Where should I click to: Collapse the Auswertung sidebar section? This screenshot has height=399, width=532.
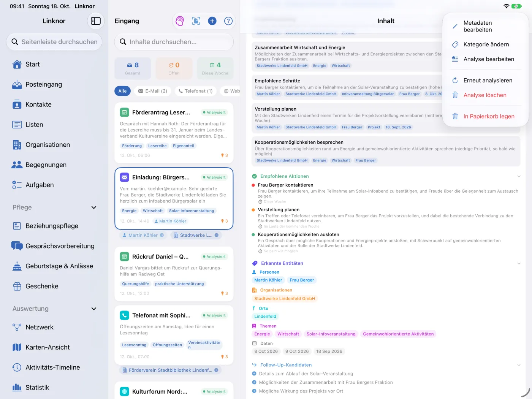tap(94, 309)
